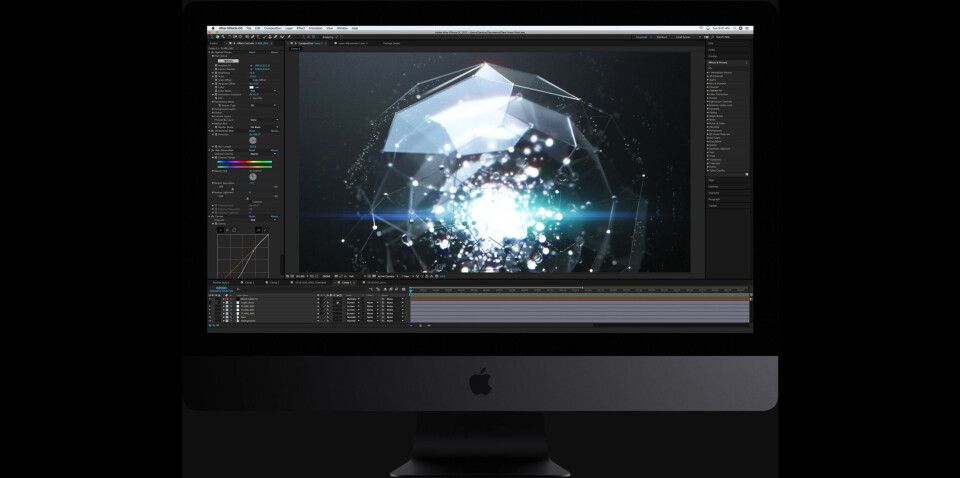Select the Type tool
The height and width of the screenshot is (478, 960).
click(258, 37)
